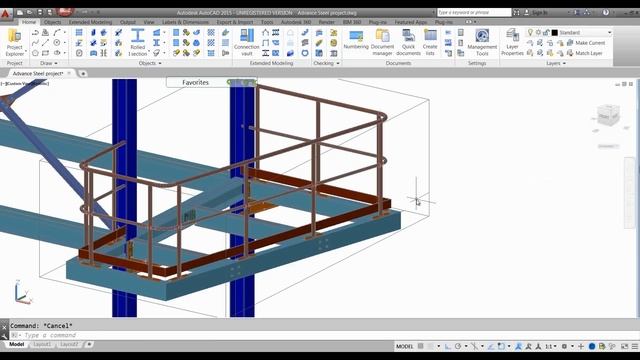The image size is (640, 360).
Task: Toggle hardware acceleration blue circle
Action: click(592, 346)
